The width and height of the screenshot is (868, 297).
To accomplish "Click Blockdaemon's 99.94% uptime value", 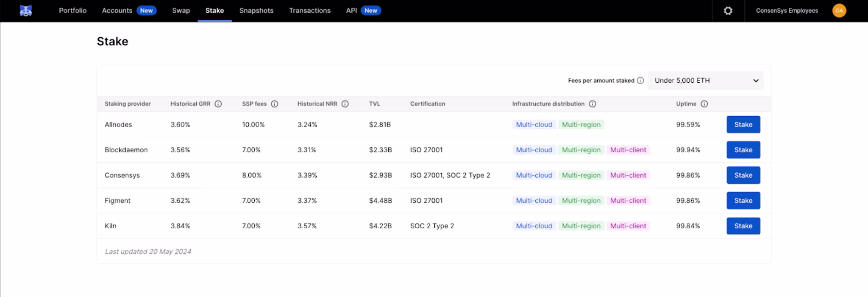I will 688,150.
